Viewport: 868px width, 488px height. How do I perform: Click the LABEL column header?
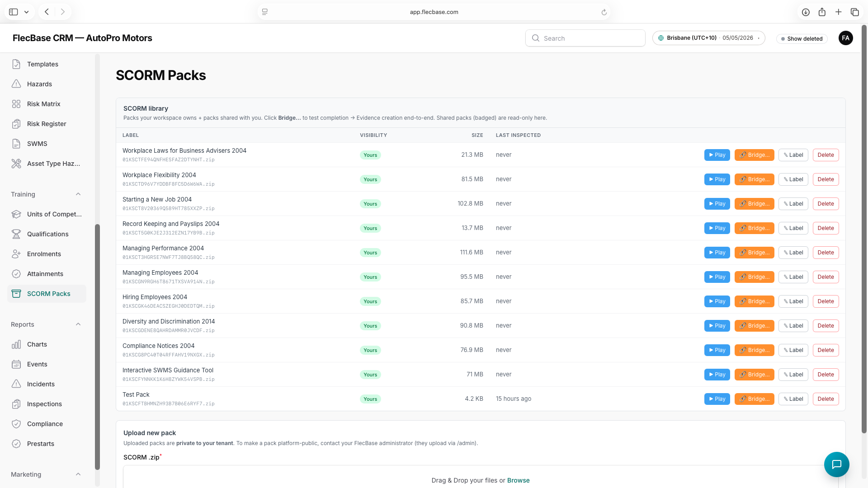click(131, 135)
